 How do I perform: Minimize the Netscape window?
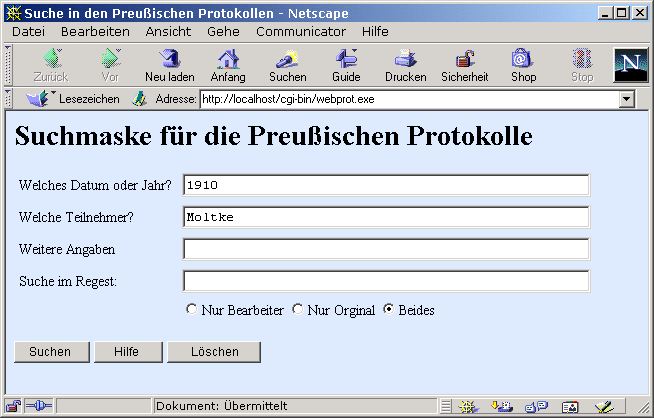click(605, 13)
